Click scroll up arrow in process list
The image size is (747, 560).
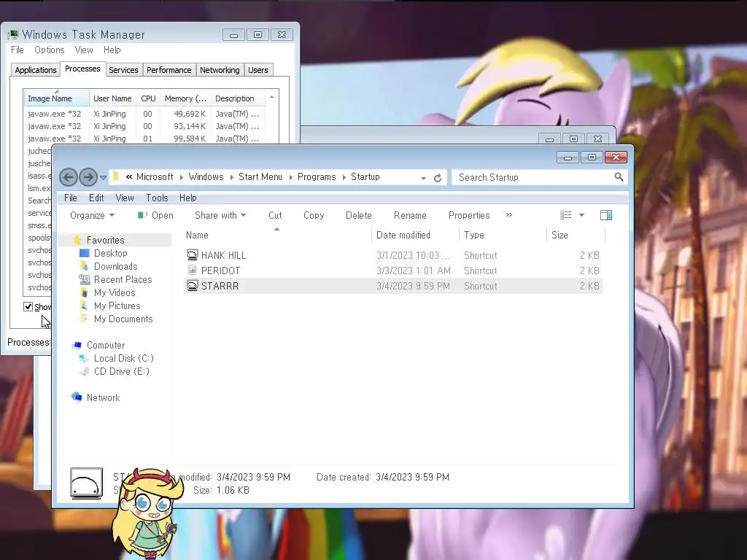point(271,97)
